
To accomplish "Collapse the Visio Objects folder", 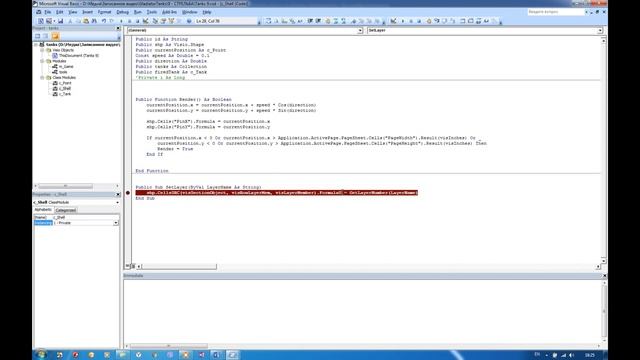I will [x=42, y=50].
